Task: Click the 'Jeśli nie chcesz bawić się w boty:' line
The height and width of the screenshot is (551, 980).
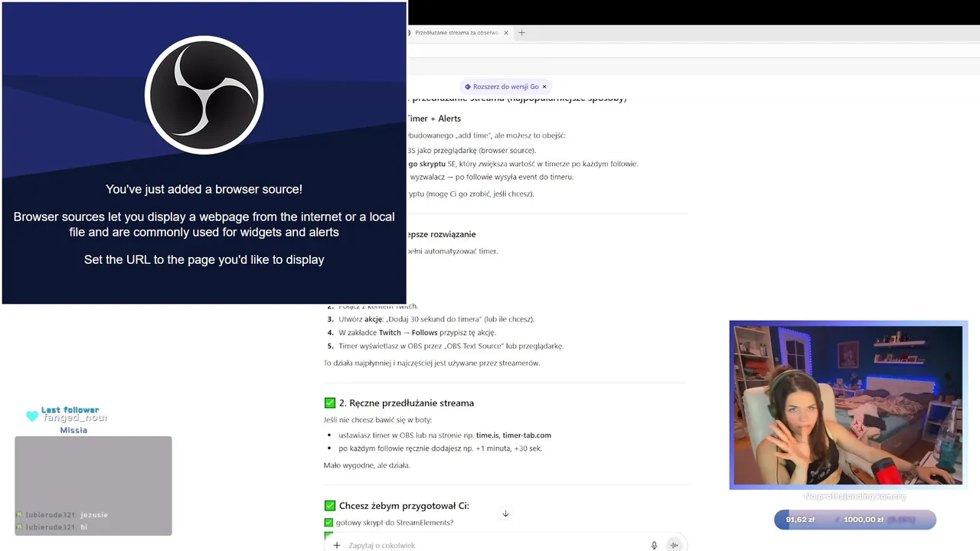Action: (x=378, y=420)
